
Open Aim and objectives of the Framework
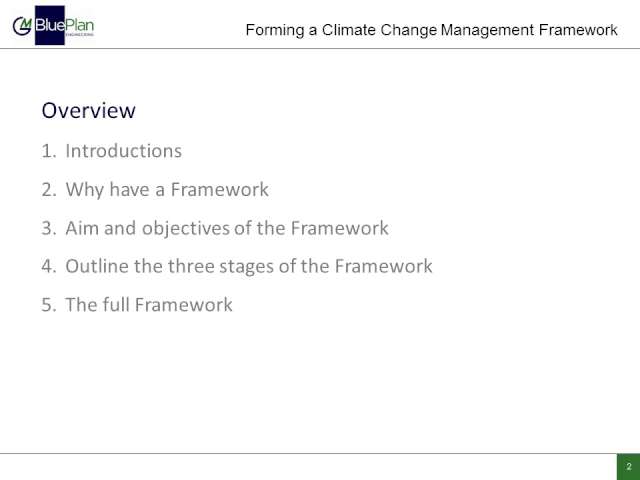[x=227, y=228]
